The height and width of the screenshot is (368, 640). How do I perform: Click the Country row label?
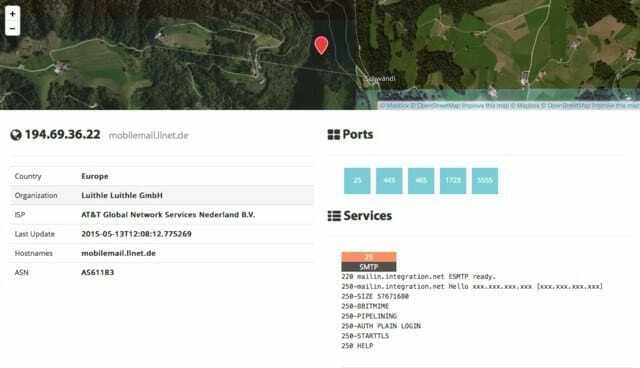tap(28, 176)
